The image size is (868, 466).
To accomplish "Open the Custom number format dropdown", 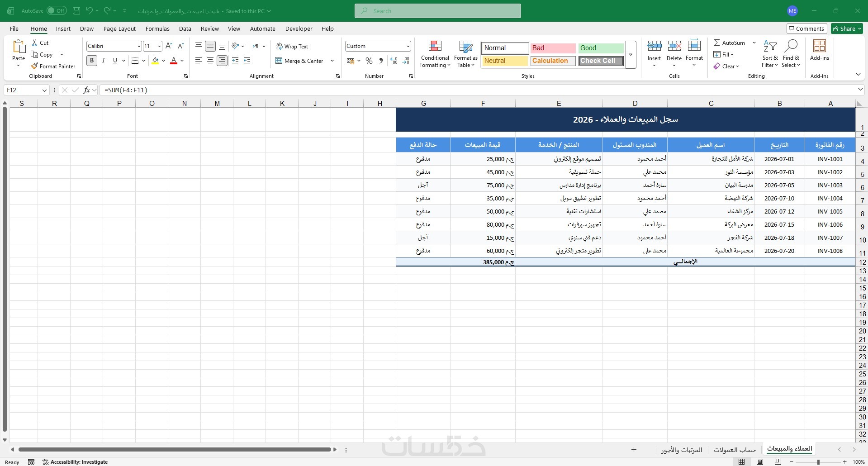I will pyautogui.click(x=408, y=46).
